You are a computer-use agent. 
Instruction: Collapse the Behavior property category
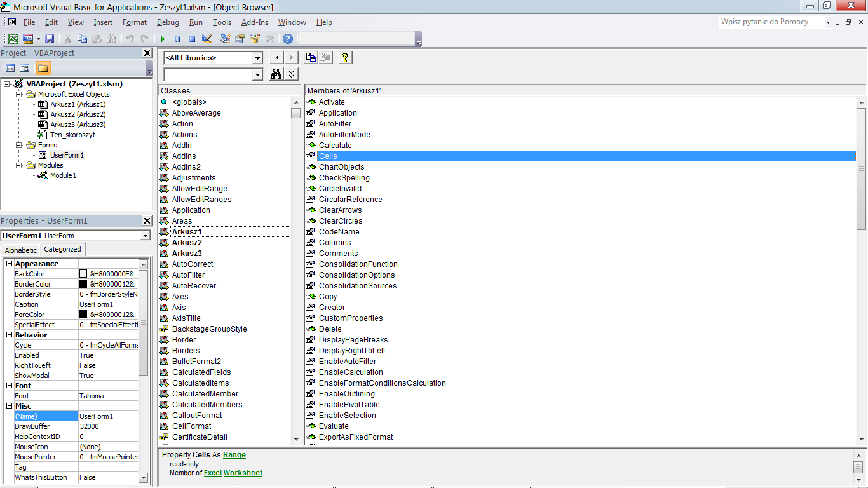coord(10,335)
